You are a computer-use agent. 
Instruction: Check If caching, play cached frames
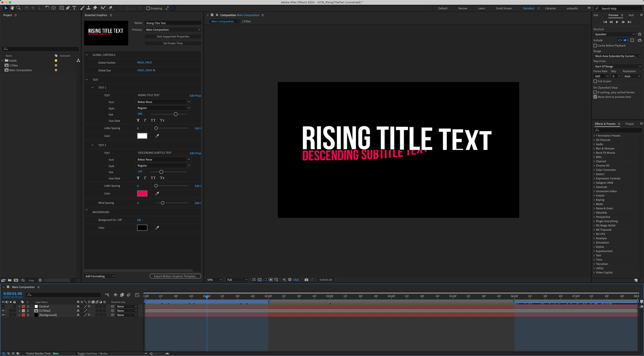tap(595, 92)
